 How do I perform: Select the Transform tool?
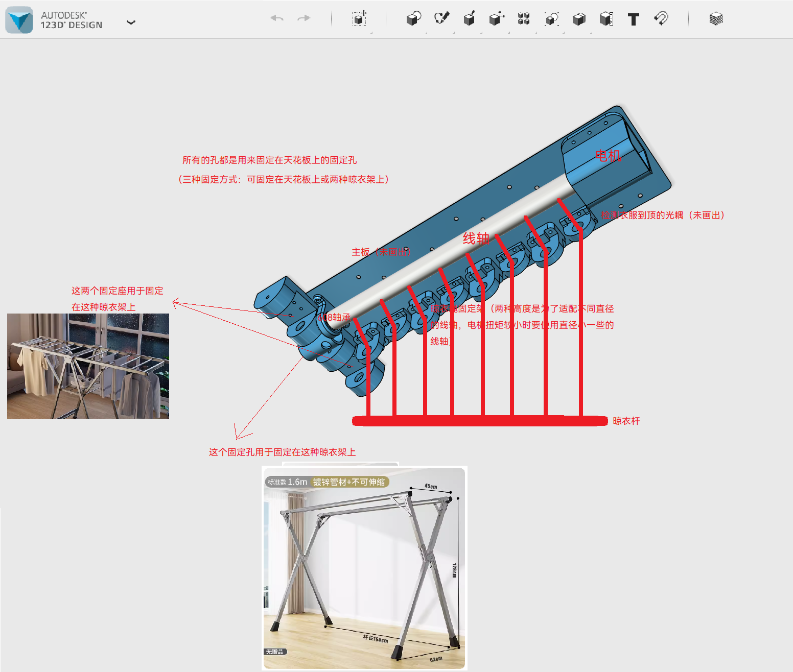[x=360, y=19]
